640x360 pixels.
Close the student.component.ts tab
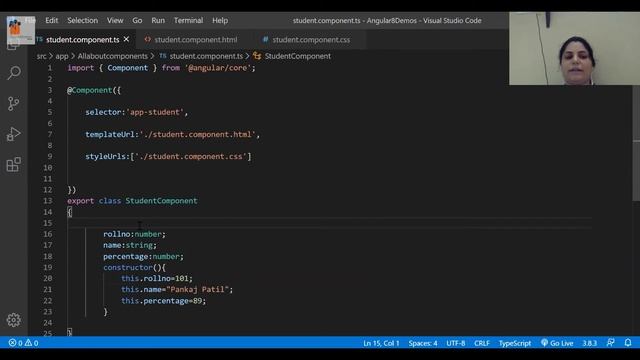tap(127, 39)
